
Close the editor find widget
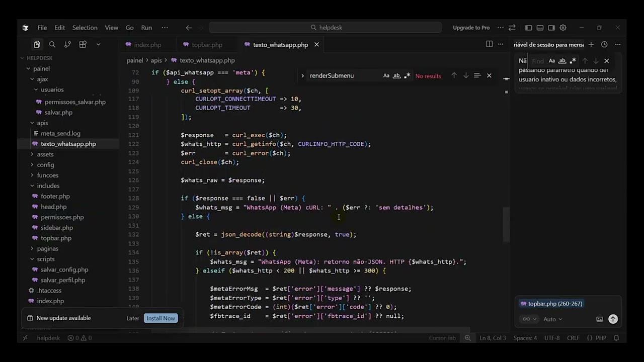(x=489, y=75)
